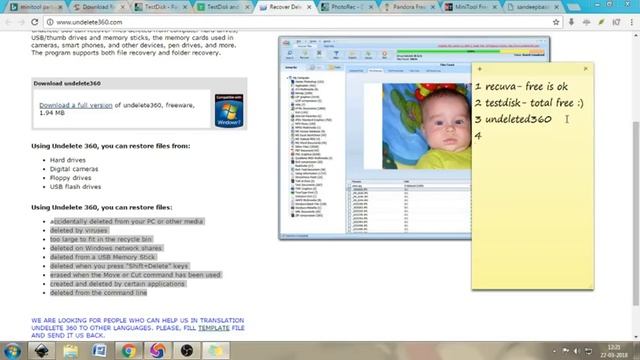640x360 pixels.
Task: Click the TEMPLATE file link
Action: (x=213, y=328)
